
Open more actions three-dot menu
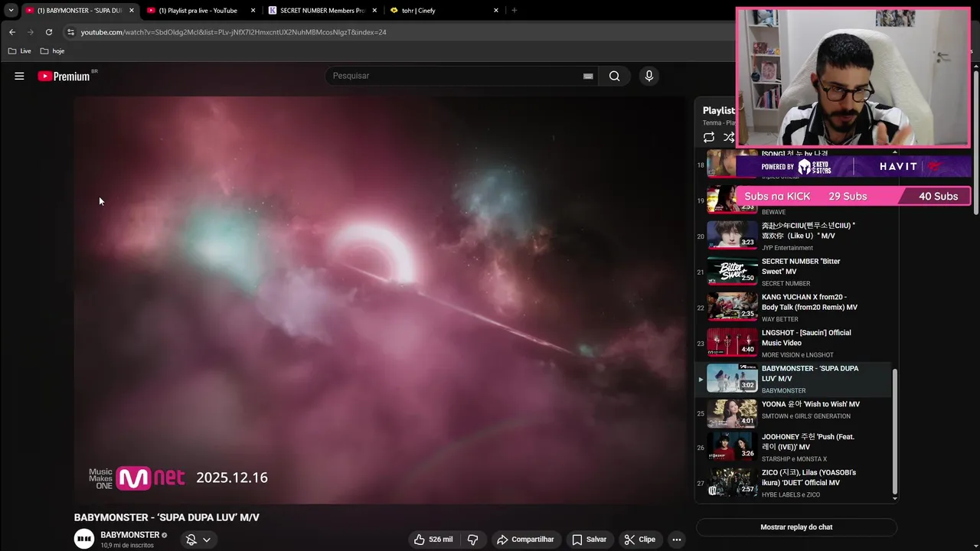[x=676, y=540]
